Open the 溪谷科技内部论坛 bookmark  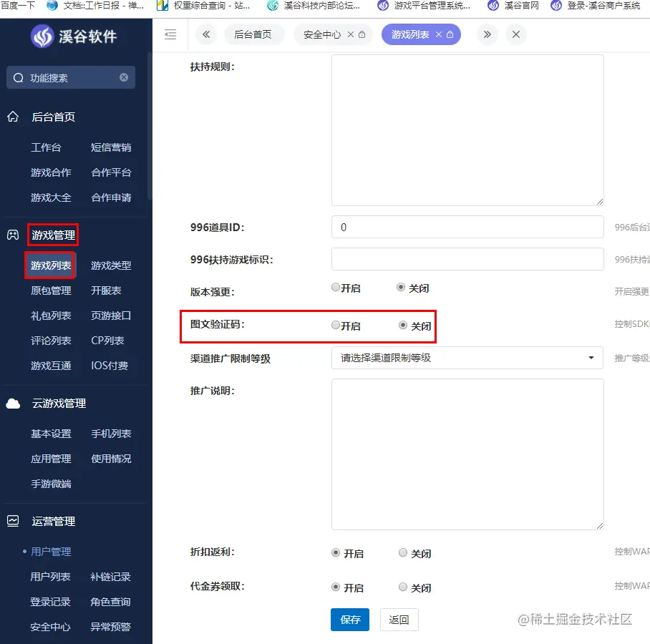pos(314,6)
